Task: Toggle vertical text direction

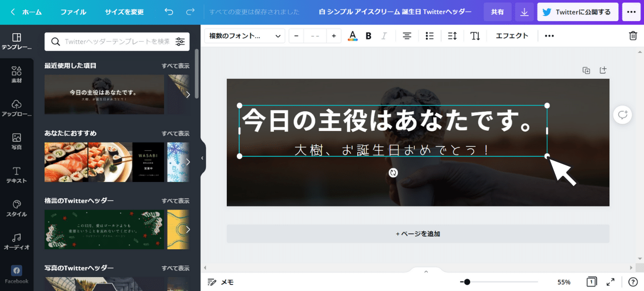Action: (475, 36)
